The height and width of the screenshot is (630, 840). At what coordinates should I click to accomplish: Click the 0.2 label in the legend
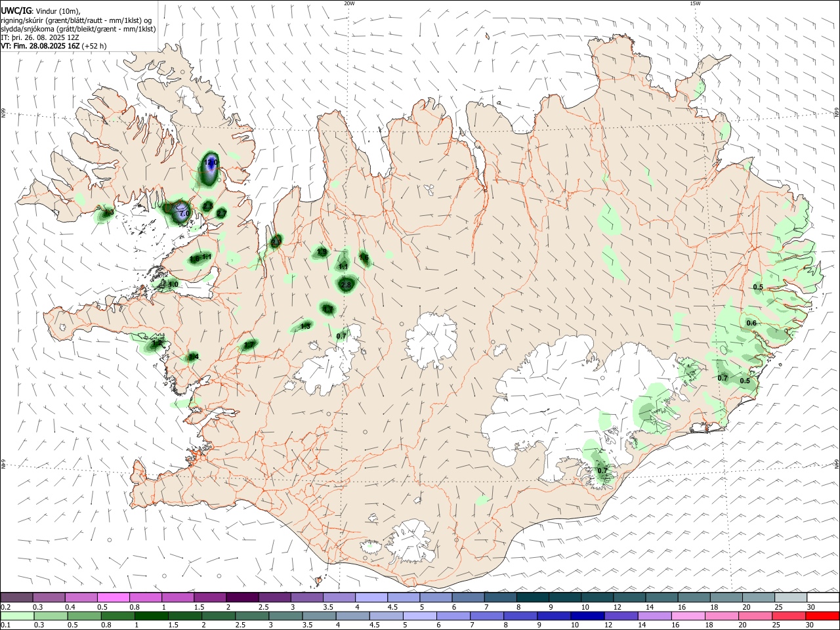[6, 606]
